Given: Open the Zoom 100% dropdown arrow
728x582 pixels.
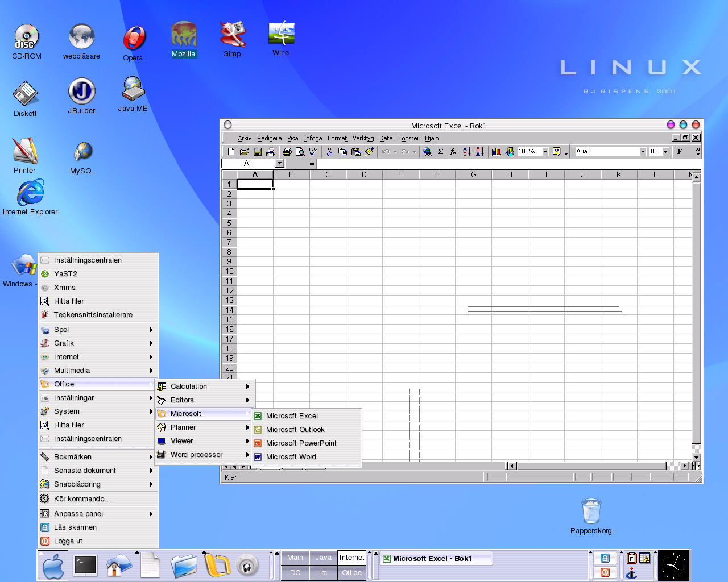Looking at the screenshot, I should 545,152.
